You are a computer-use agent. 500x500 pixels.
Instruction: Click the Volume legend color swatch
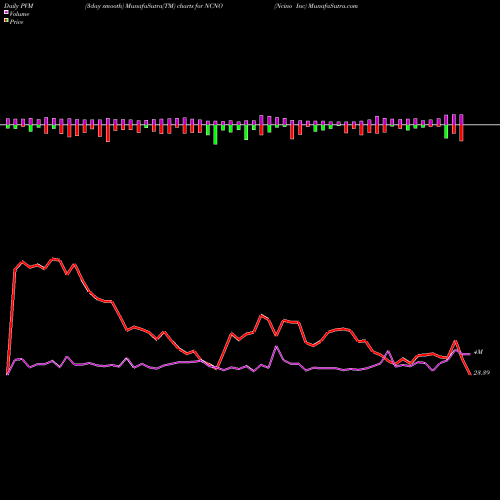(x=6, y=12)
